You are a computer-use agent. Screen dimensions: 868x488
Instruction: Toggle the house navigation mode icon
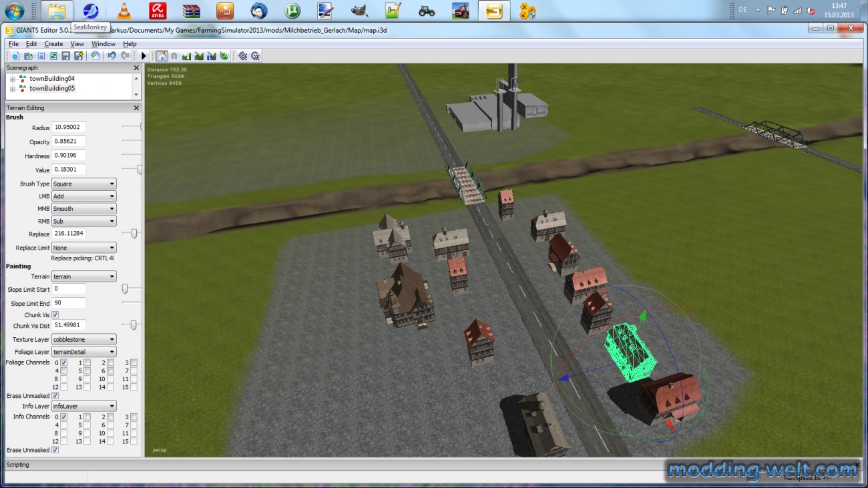tap(162, 56)
